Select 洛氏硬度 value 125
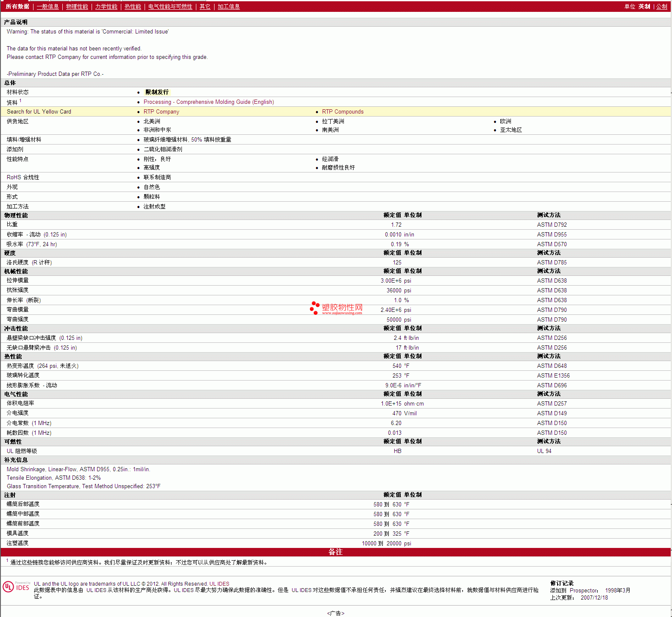 point(397,262)
